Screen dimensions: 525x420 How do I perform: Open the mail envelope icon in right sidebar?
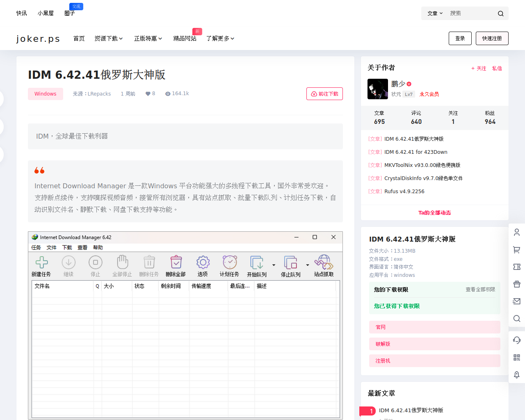pyautogui.click(x=517, y=301)
